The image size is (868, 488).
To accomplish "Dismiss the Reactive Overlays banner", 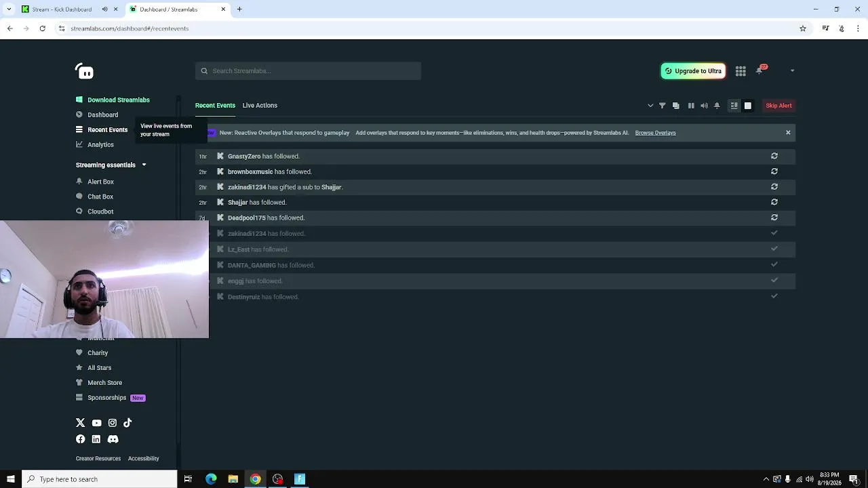I will (x=788, y=133).
